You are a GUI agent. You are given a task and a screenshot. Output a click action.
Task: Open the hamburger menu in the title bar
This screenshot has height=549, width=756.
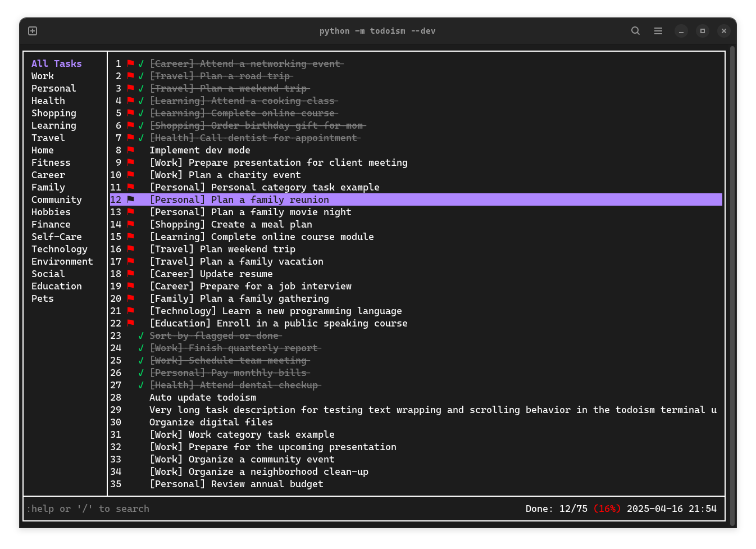(658, 31)
